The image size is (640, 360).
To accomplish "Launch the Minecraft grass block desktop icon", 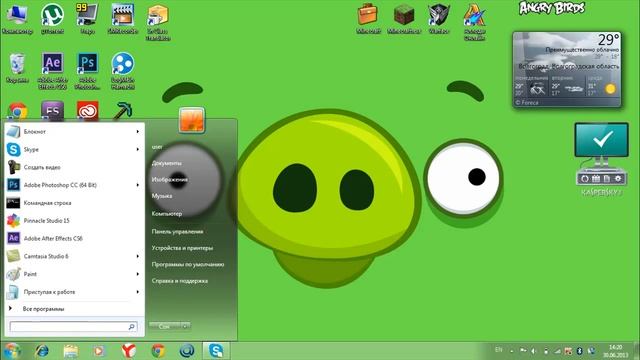I will click(404, 18).
